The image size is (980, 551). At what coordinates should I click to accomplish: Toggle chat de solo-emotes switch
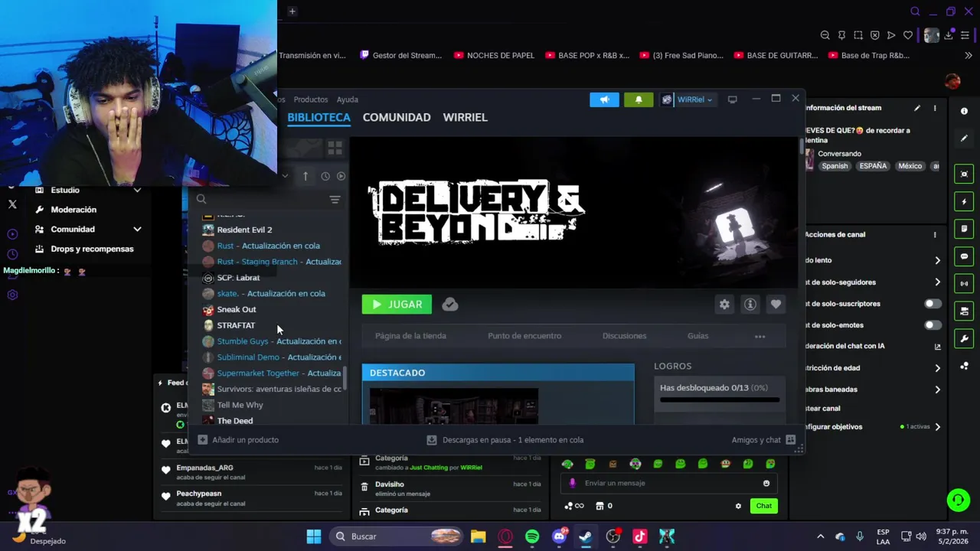[933, 325]
